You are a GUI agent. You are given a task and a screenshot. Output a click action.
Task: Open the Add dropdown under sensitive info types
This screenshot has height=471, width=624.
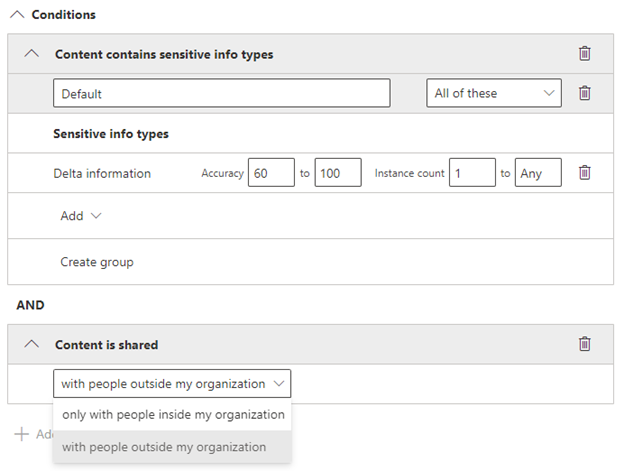81,215
